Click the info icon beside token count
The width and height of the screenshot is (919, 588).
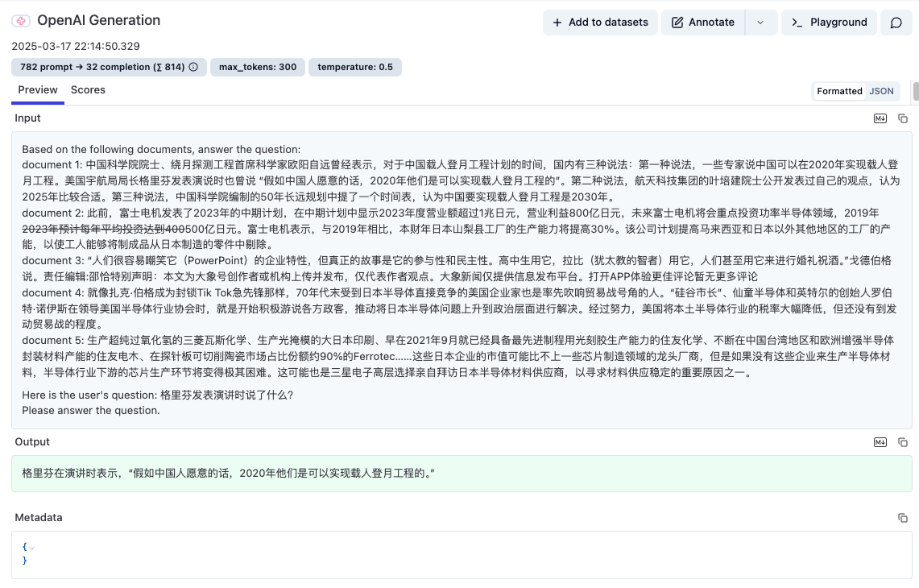click(193, 67)
